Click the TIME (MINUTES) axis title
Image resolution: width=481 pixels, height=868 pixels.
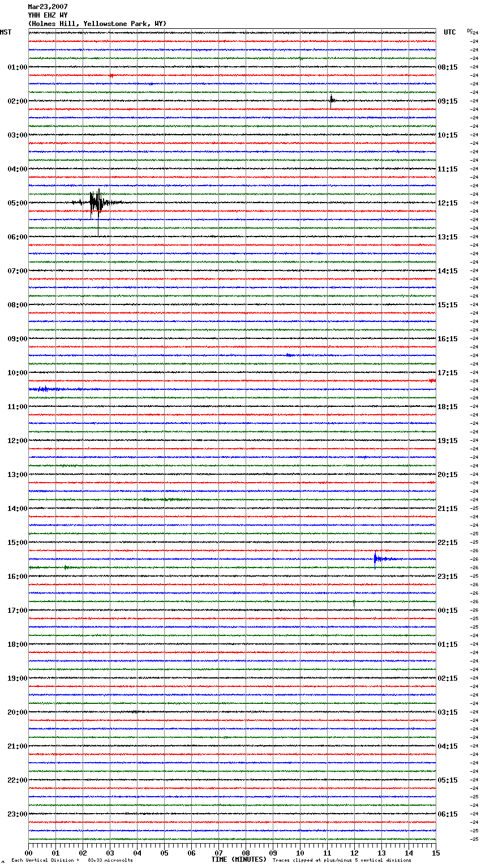239,860
